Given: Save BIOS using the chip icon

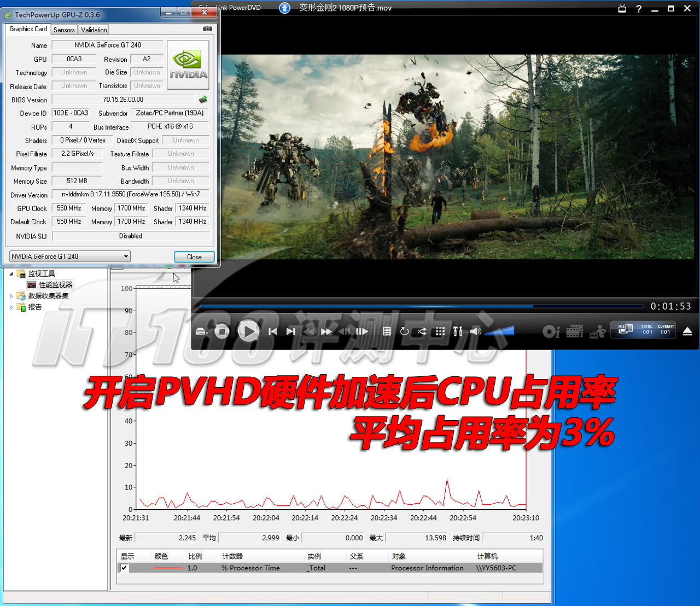Looking at the screenshot, I should tap(203, 100).
